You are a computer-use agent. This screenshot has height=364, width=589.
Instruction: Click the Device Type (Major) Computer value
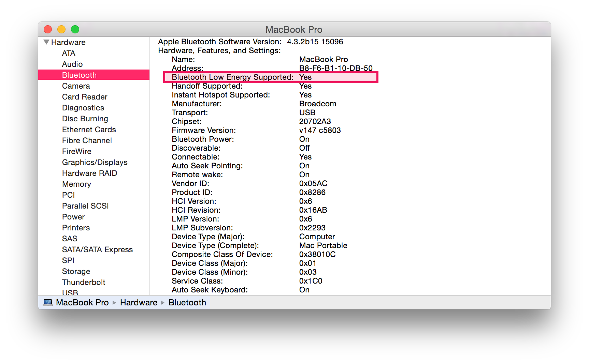click(x=317, y=237)
